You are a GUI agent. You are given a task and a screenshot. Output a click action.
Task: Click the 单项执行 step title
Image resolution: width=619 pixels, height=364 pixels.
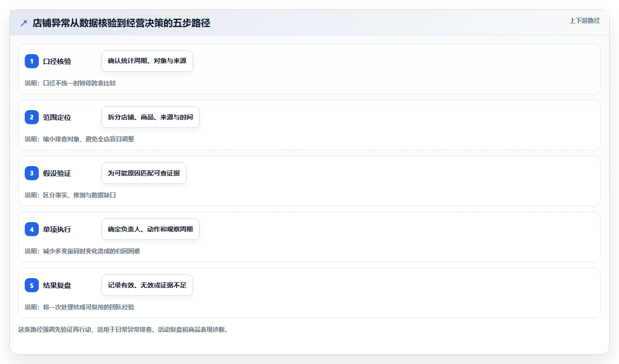coord(57,230)
